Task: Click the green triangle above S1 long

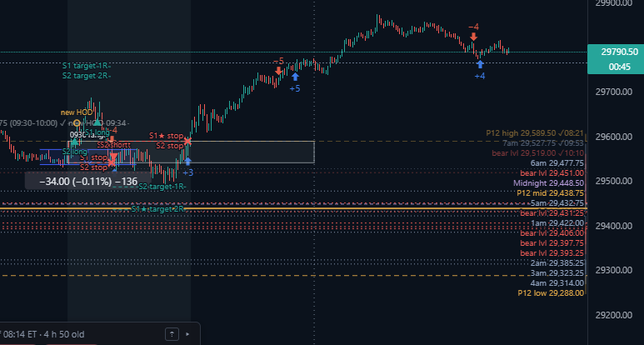Action: [x=97, y=122]
